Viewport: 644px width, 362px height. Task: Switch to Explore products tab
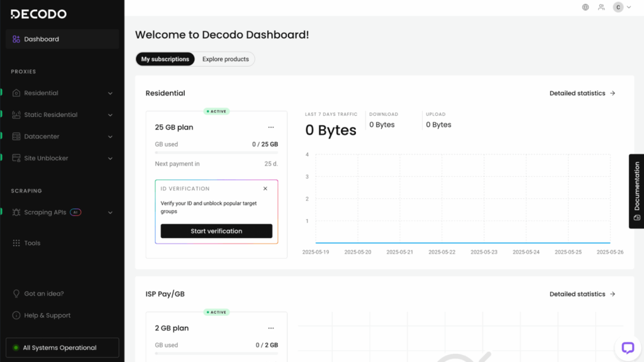coord(226,59)
